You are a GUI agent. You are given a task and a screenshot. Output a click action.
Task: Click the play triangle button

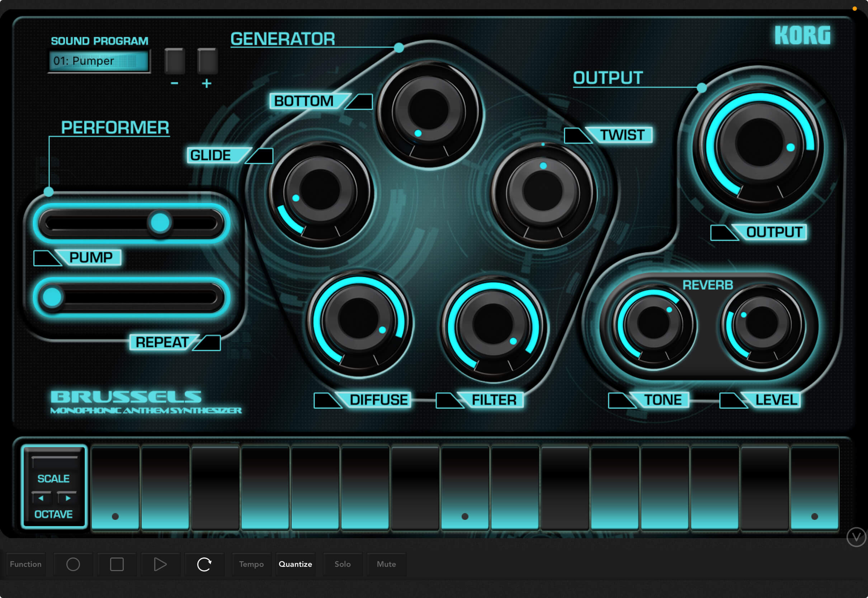tap(160, 564)
